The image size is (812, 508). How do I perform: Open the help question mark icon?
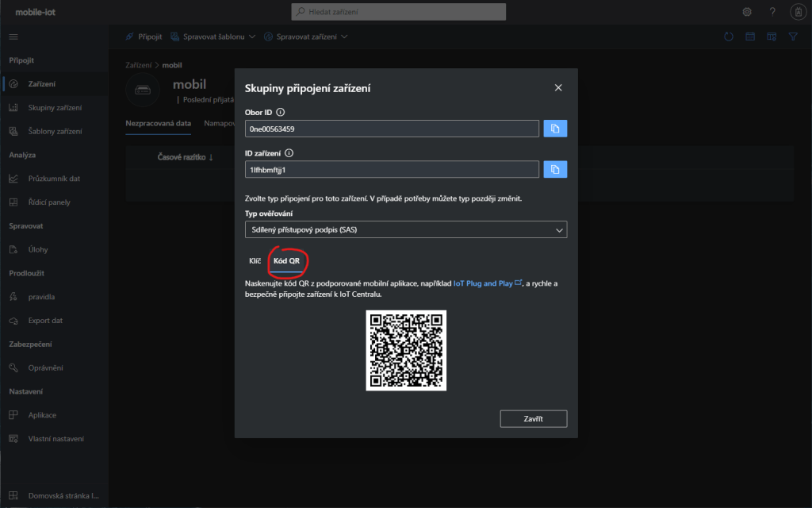pos(772,12)
